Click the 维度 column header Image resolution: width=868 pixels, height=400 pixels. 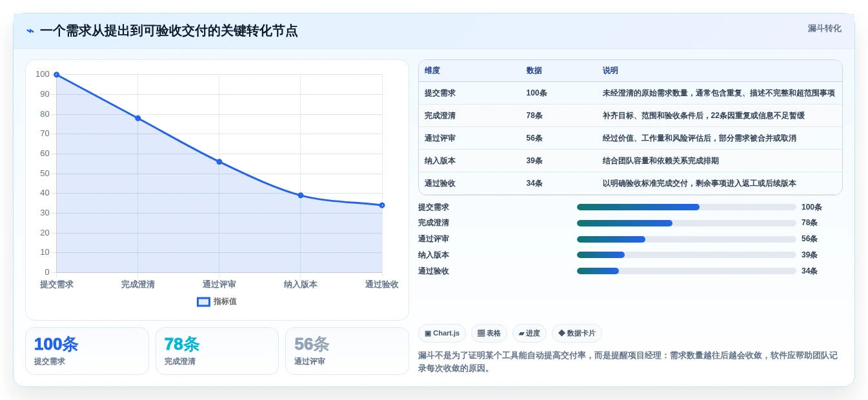coord(432,70)
